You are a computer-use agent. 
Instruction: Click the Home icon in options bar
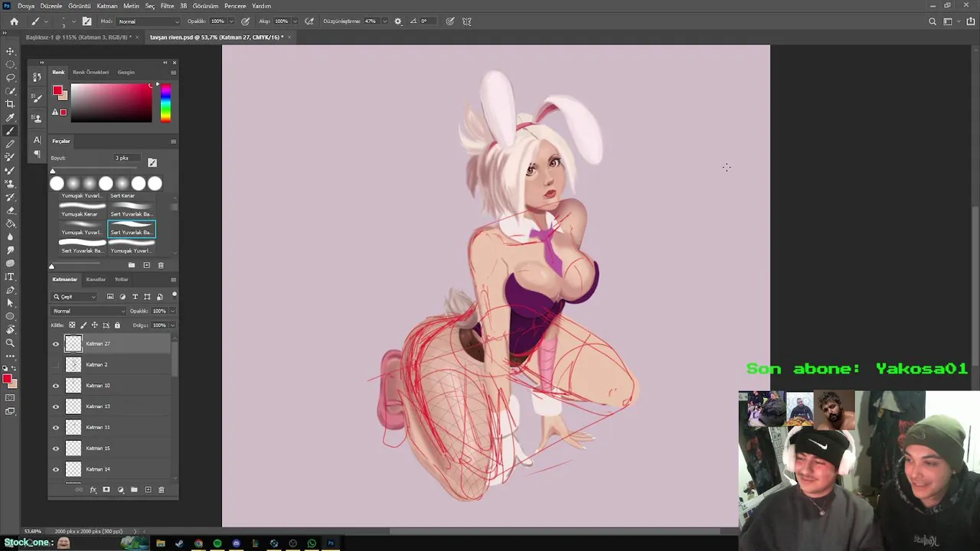[14, 21]
